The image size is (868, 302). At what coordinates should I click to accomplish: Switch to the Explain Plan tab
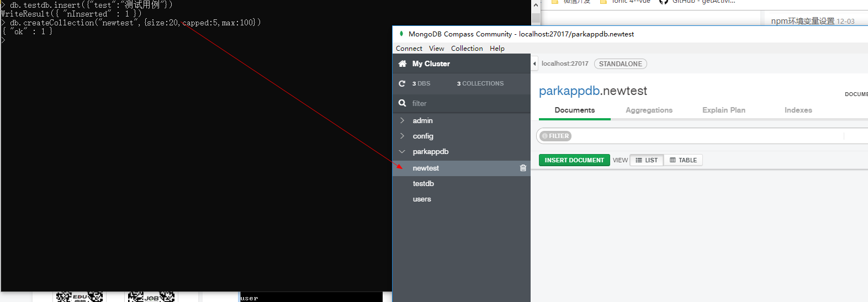pyautogui.click(x=724, y=110)
